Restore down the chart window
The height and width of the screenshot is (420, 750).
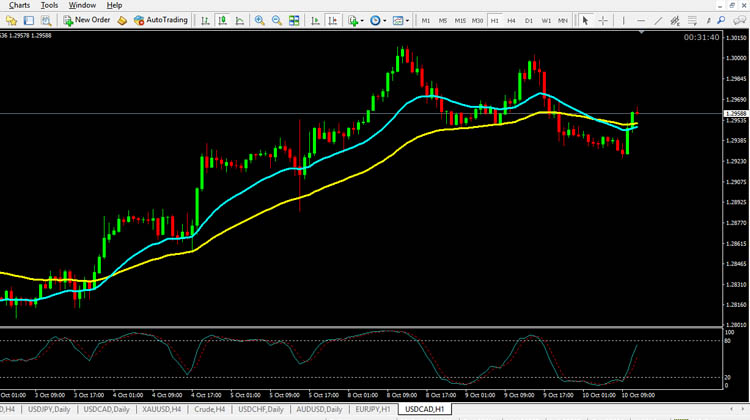point(732,5)
